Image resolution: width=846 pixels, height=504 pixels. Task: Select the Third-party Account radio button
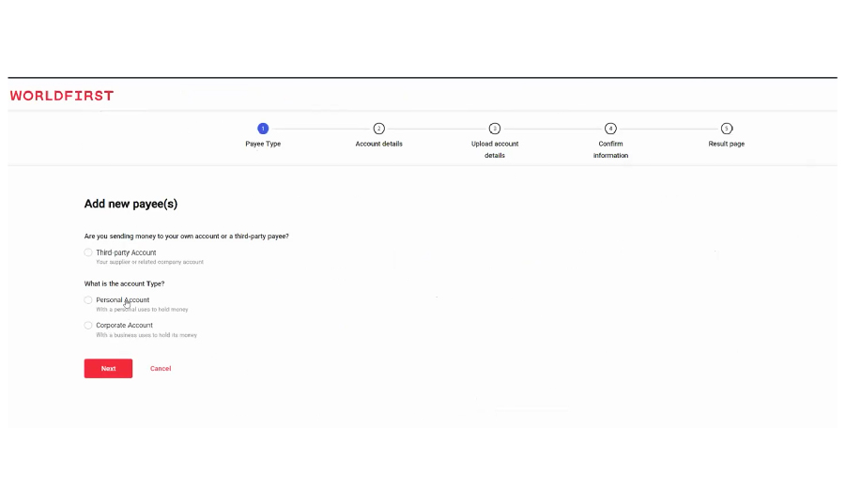point(88,252)
